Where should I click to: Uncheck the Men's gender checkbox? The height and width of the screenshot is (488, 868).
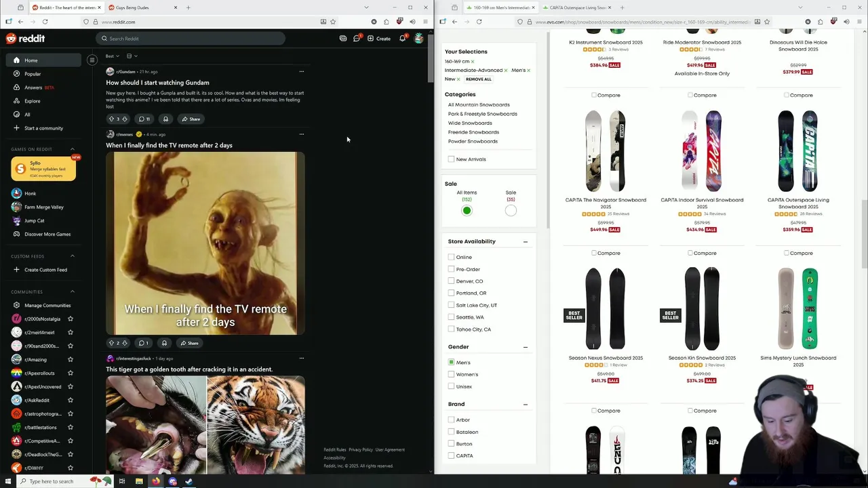[x=451, y=363]
